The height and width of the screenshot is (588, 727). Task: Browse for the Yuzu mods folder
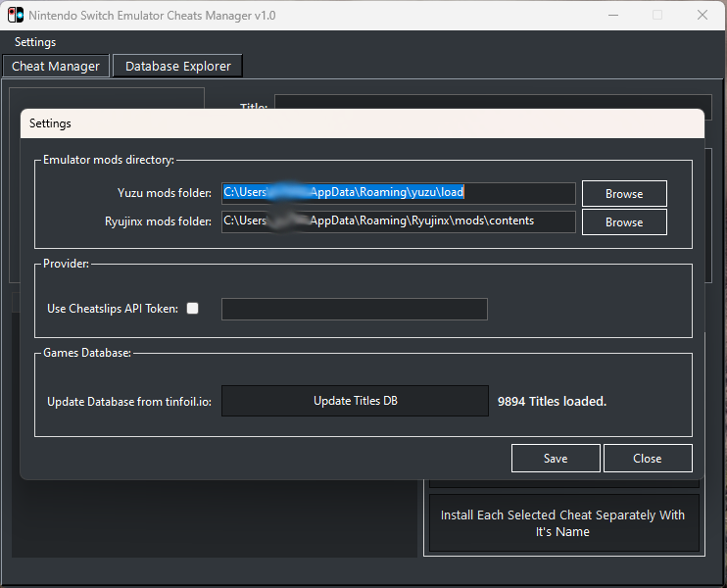(x=624, y=194)
